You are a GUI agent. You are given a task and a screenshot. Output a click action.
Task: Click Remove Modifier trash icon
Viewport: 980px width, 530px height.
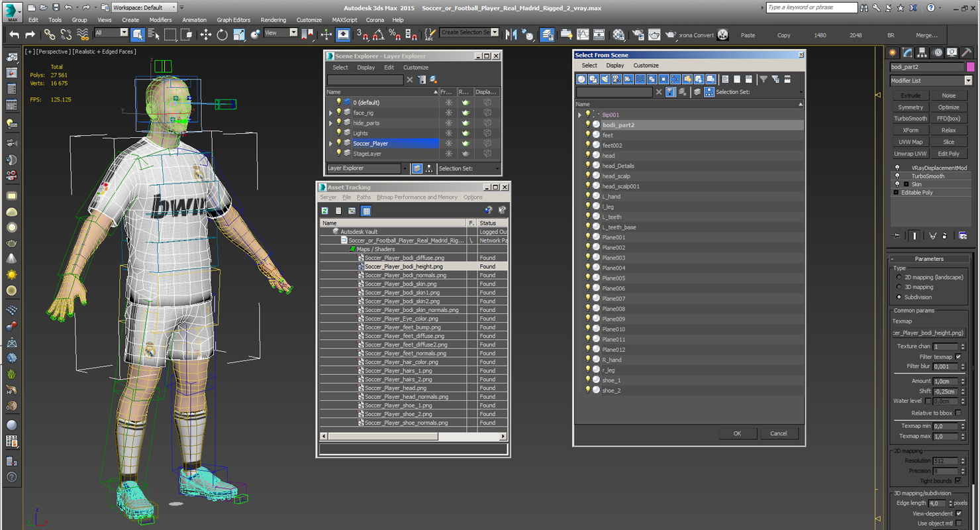click(x=945, y=235)
